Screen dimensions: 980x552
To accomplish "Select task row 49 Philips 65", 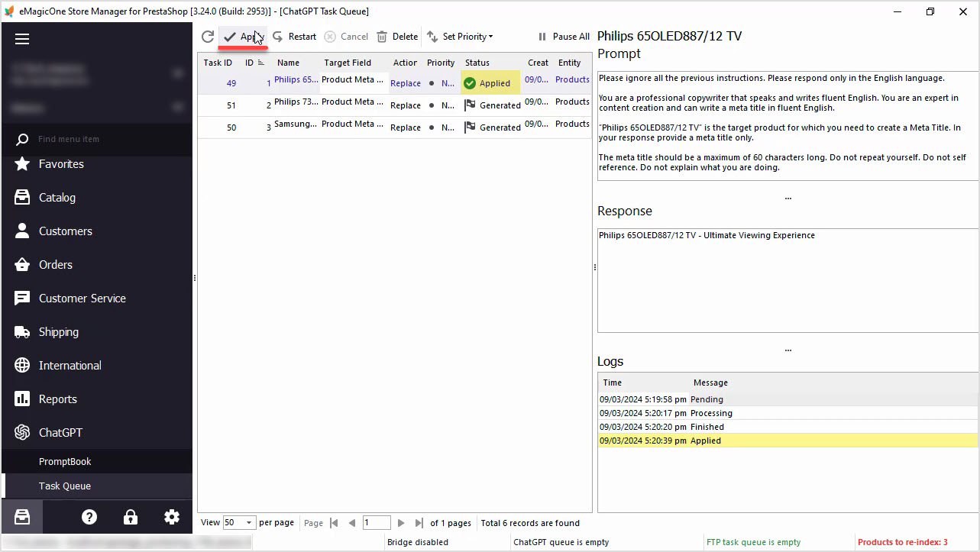I will click(395, 82).
